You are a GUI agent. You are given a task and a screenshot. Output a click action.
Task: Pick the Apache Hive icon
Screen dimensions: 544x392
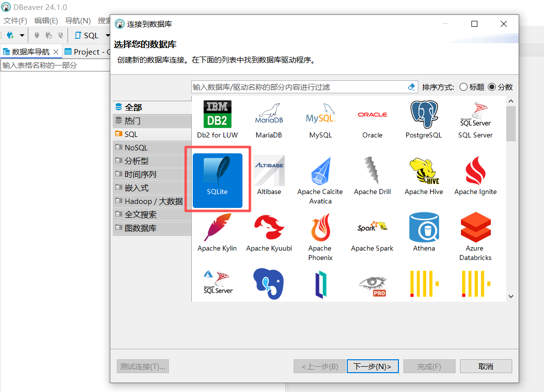(424, 171)
